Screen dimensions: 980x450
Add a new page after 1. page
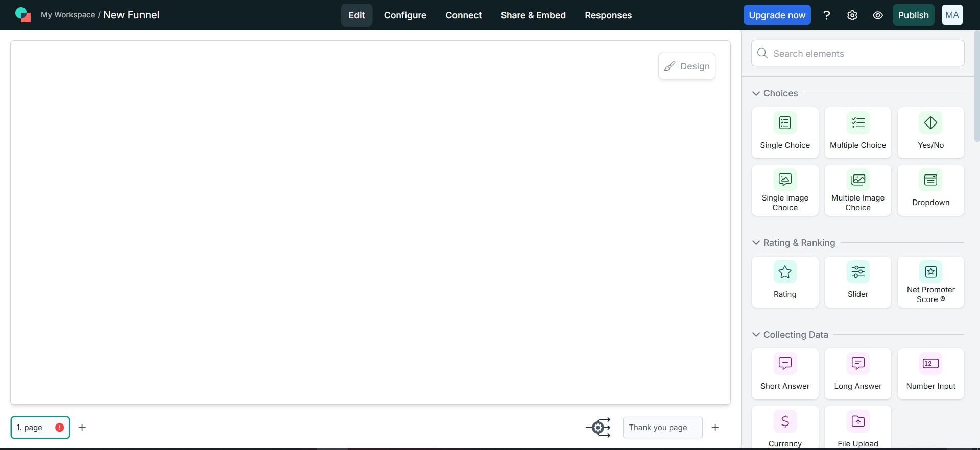(82, 428)
